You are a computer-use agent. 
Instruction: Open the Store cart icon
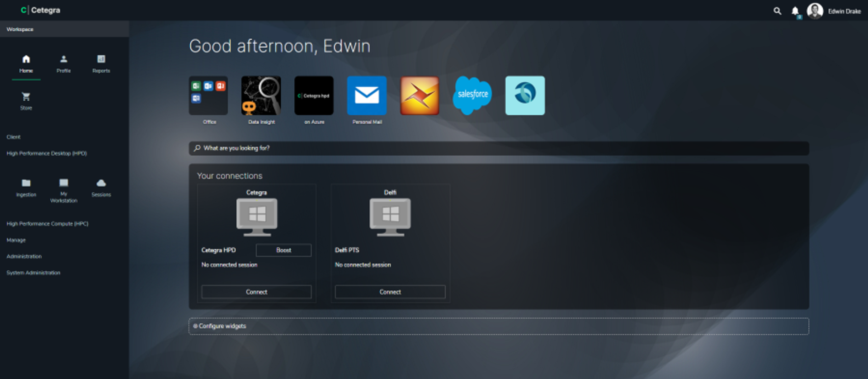pyautogui.click(x=26, y=97)
